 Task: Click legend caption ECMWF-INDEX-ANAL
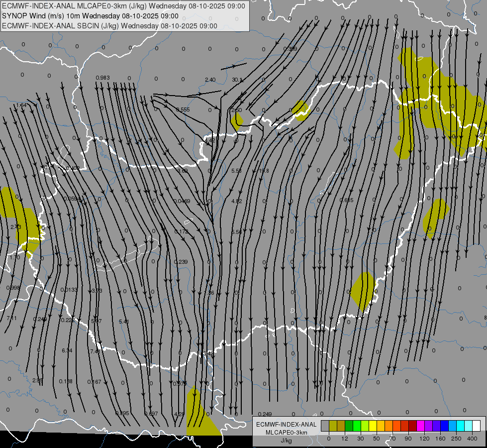pyautogui.click(x=287, y=425)
